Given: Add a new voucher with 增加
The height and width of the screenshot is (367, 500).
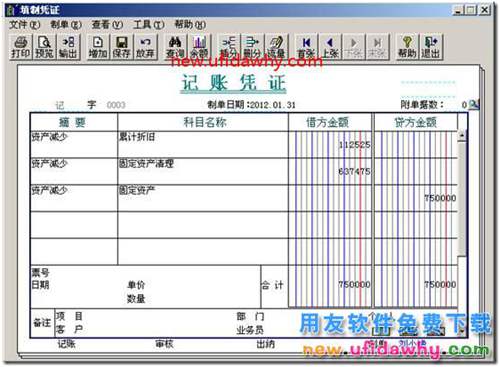Looking at the screenshot, I should [98, 47].
